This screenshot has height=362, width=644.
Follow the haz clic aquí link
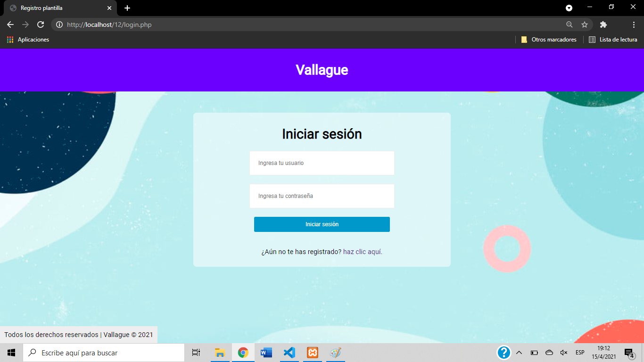point(363,252)
